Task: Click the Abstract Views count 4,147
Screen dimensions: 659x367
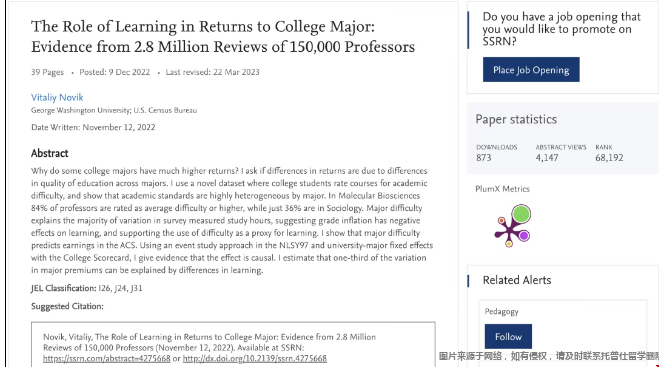Action: [547, 158]
